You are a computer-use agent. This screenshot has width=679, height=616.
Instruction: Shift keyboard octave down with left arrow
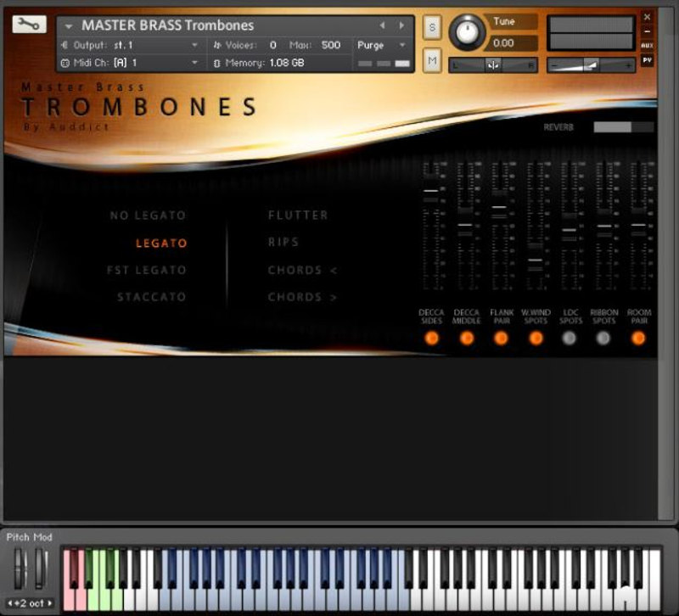[10, 602]
